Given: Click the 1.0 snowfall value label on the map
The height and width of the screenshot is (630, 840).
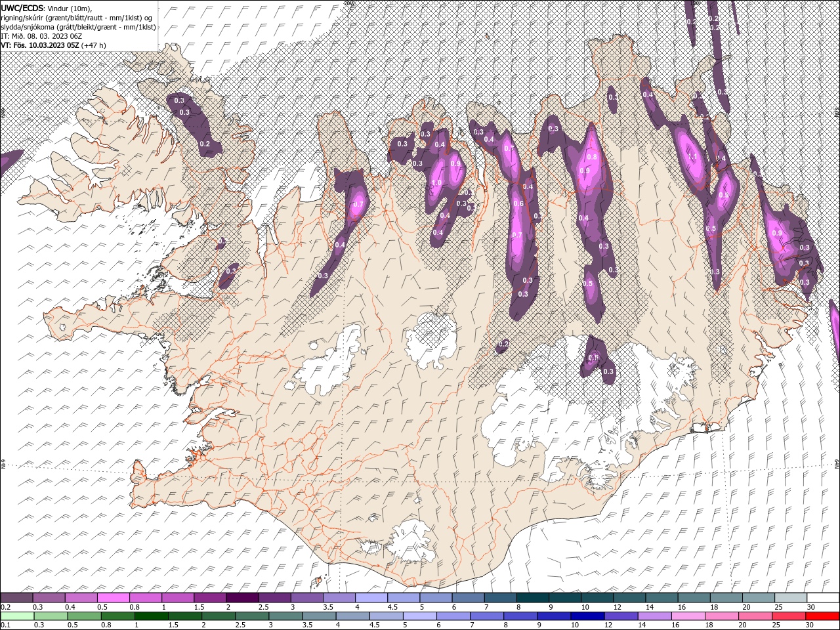Looking at the screenshot, I should tap(436, 183).
